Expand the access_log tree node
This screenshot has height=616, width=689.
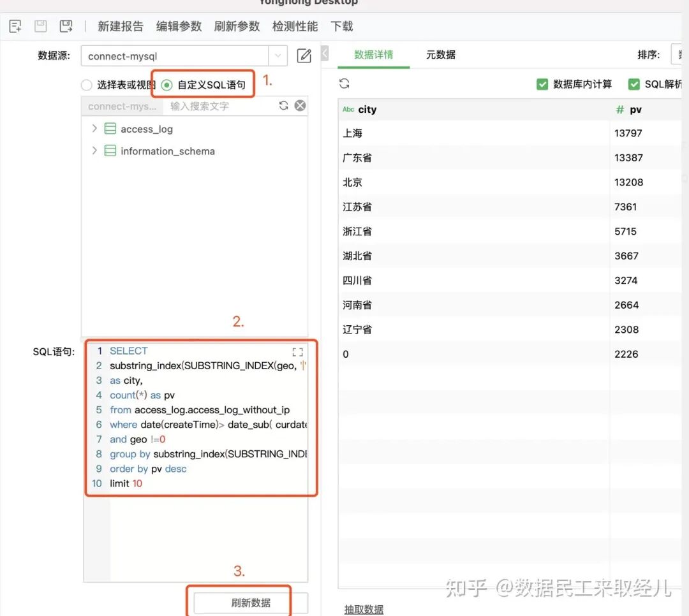(94, 129)
